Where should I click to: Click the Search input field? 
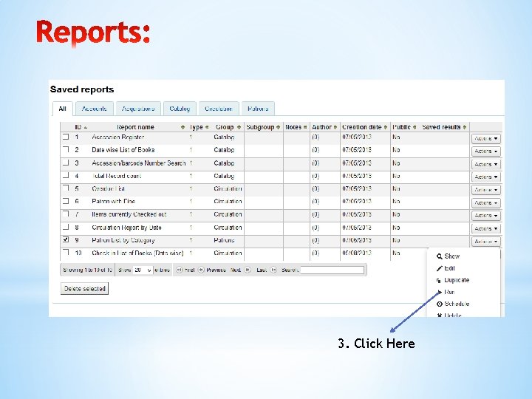pos(332,270)
